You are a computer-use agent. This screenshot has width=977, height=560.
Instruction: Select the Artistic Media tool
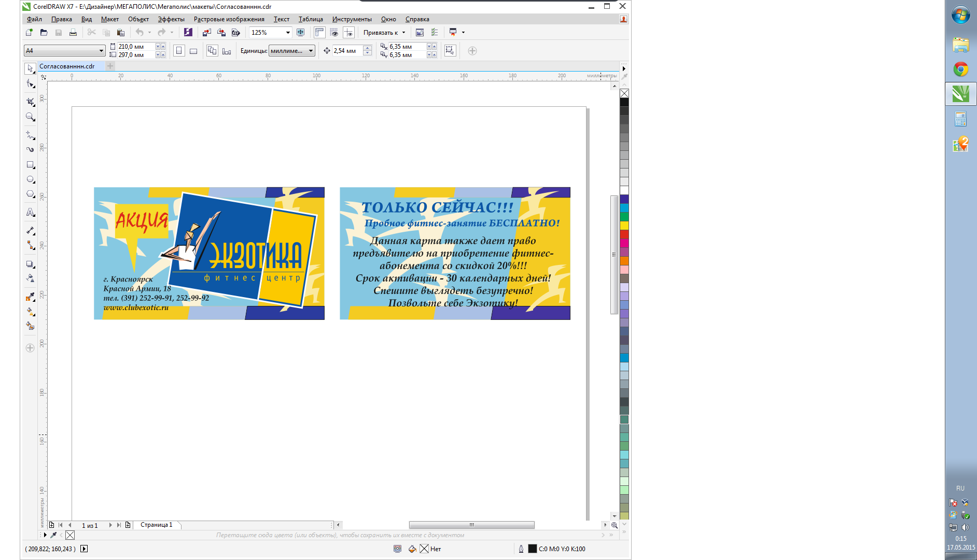30,149
